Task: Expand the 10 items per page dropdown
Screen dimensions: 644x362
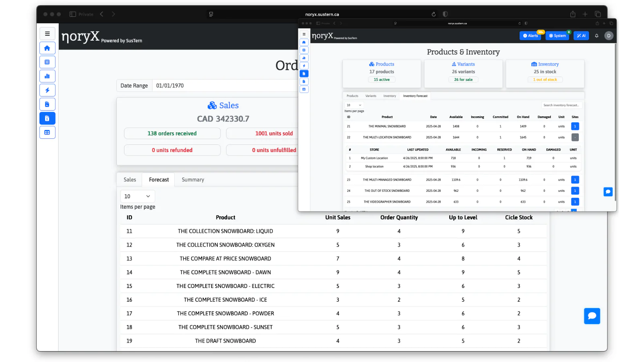Action: pyautogui.click(x=137, y=196)
